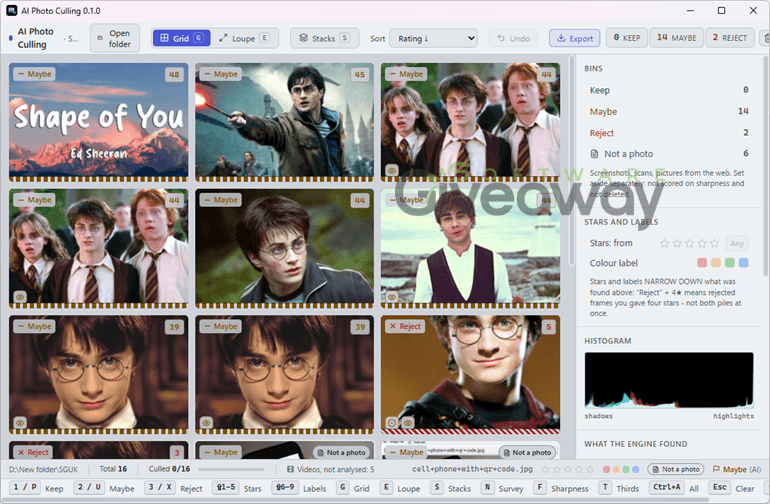Viewport: 770px width, 504px height.
Task: Click the 3 / X Reject shortcut key
Action: [x=160, y=488]
